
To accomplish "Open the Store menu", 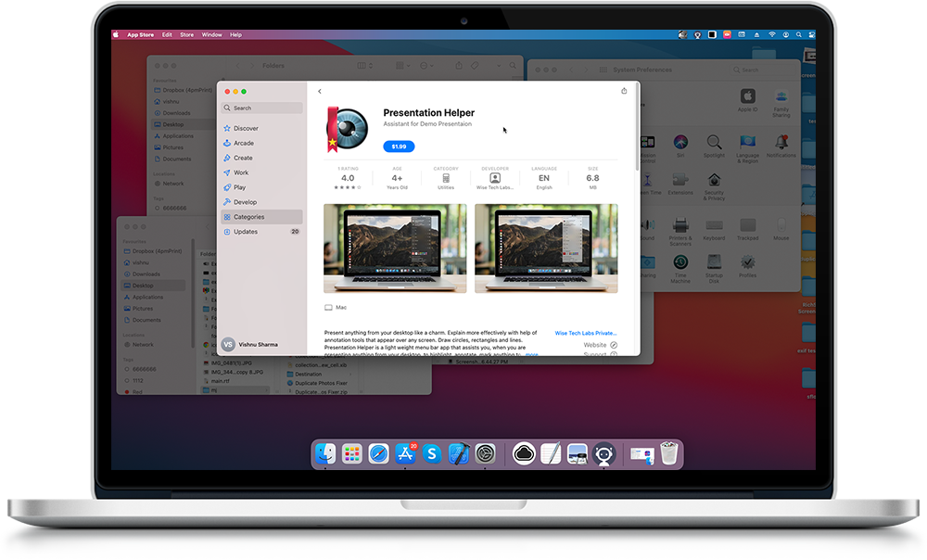I will click(187, 35).
